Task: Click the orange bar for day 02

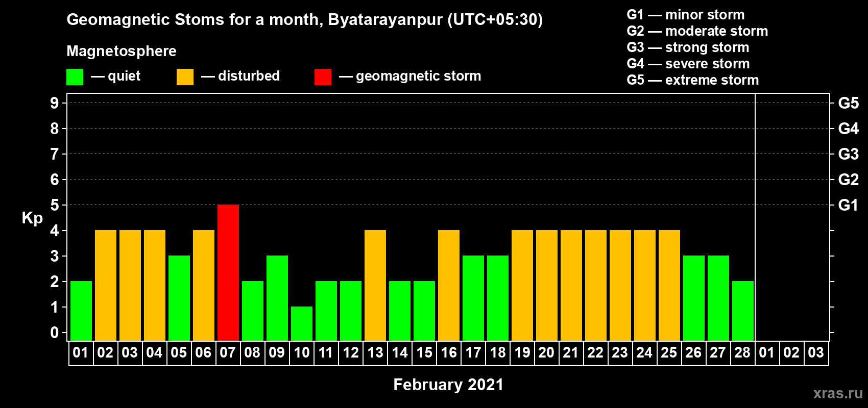Action: pyautogui.click(x=106, y=285)
